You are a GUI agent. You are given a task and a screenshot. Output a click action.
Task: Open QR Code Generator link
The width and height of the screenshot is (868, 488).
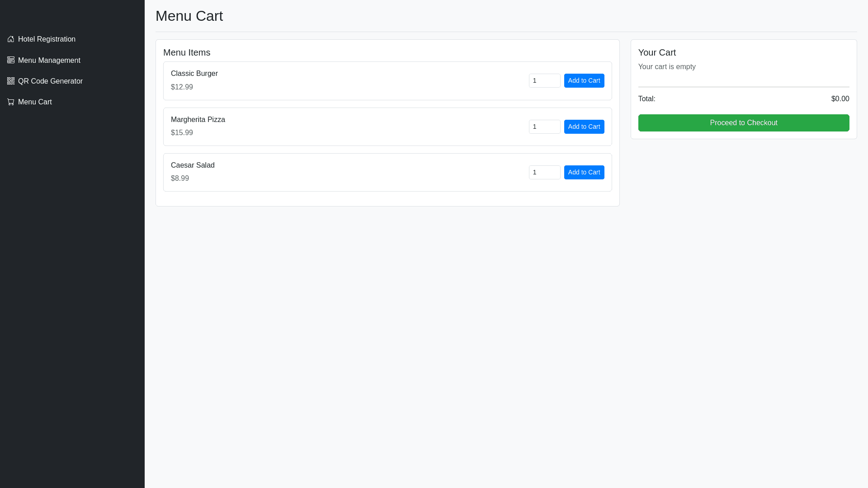pyautogui.click(x=50, y=81)
